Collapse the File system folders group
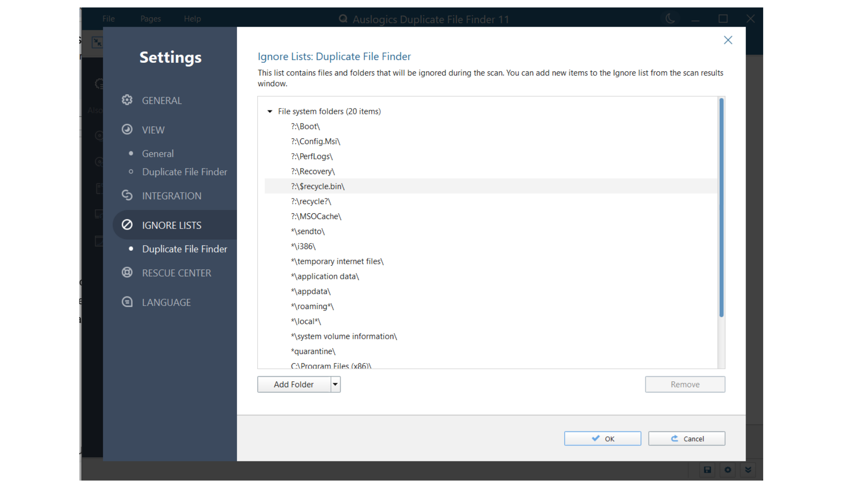The height and width of the screenshot is (488, 868). 270,111
